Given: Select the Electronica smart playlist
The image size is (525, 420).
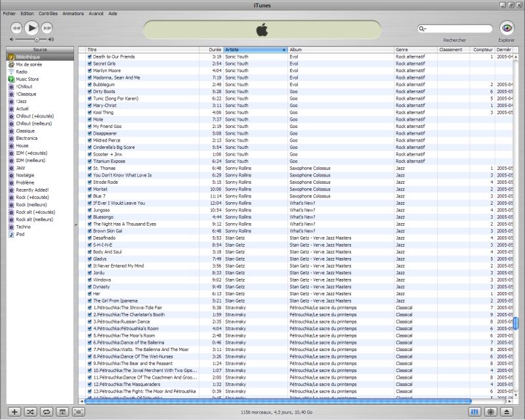Looking at the screenshot, I should (x=40, y=138).
